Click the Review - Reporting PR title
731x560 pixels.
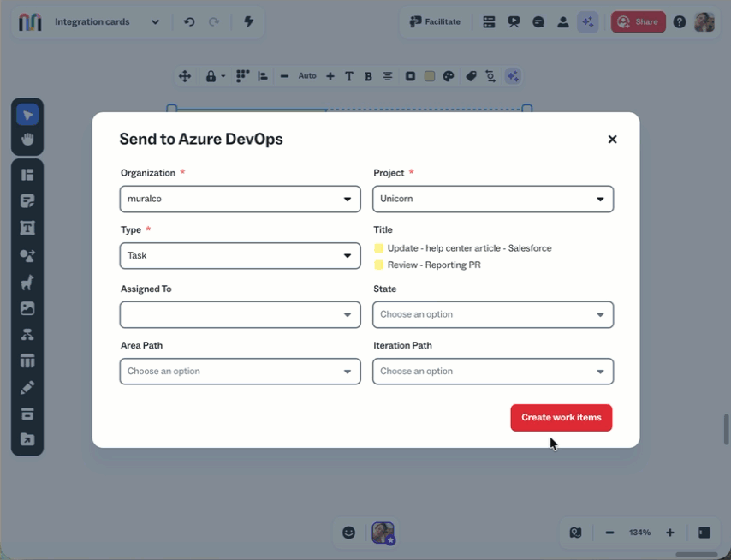click(x=434, y=265)
